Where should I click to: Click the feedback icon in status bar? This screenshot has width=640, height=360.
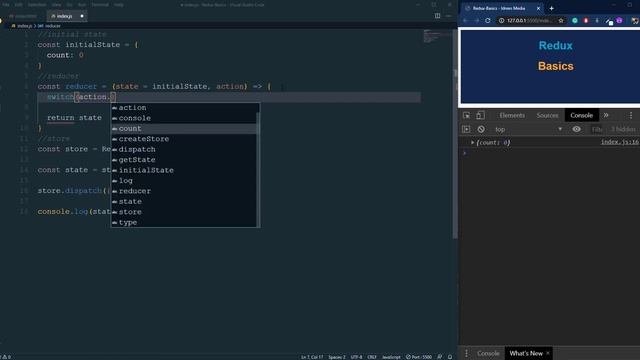point(440,357)
